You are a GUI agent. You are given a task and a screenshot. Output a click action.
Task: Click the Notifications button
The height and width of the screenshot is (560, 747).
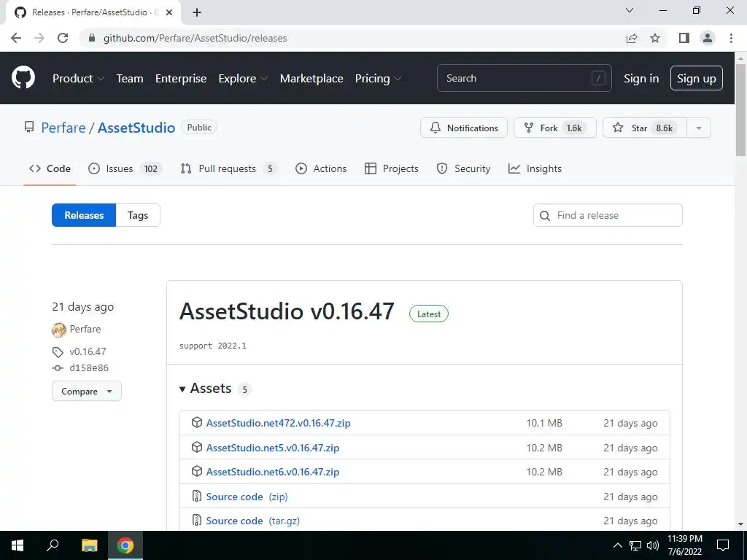464,128
